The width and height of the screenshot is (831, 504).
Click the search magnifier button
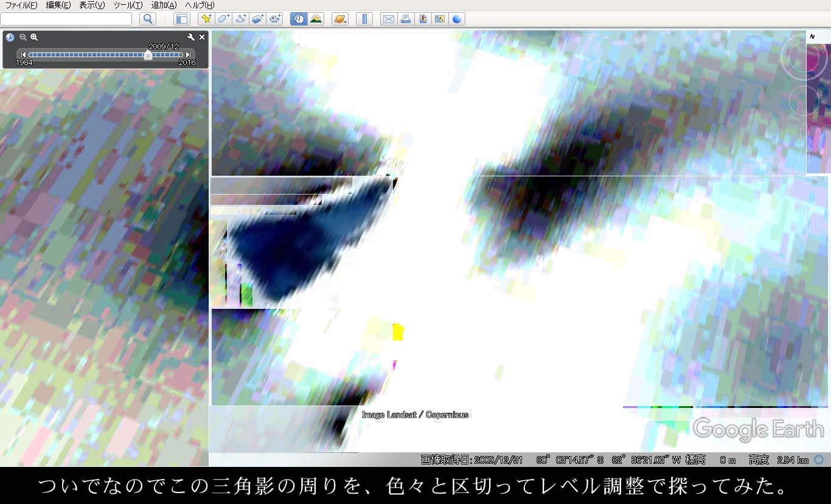tap(148, 19)
